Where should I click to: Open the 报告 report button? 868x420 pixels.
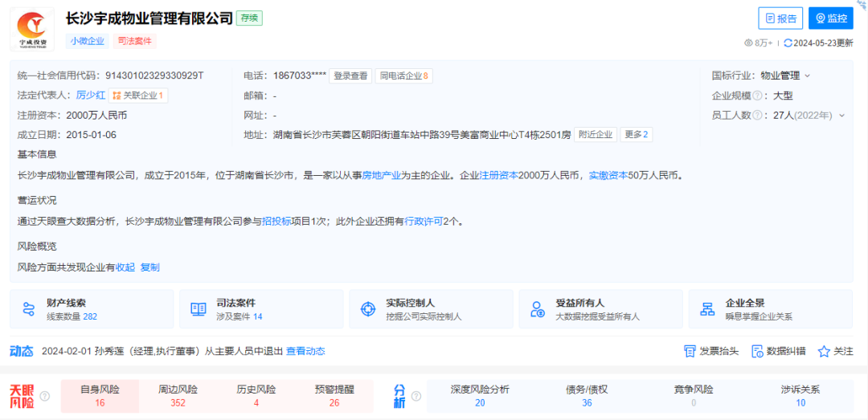point(780,18)
